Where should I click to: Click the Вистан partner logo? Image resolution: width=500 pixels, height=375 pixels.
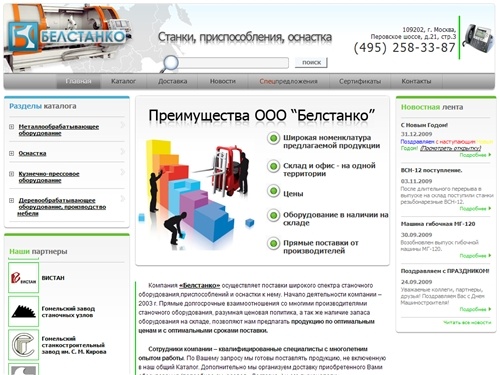[23, 278]
